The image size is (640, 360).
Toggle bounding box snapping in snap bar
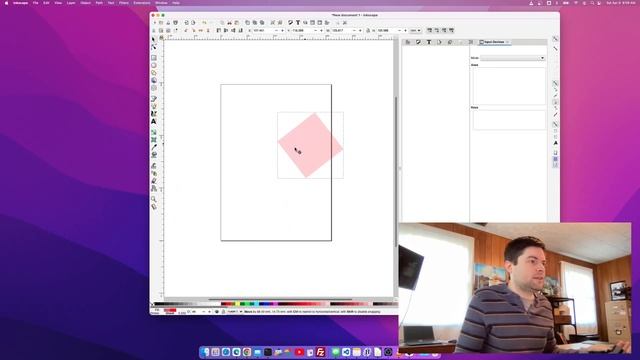tap(556, 49)
